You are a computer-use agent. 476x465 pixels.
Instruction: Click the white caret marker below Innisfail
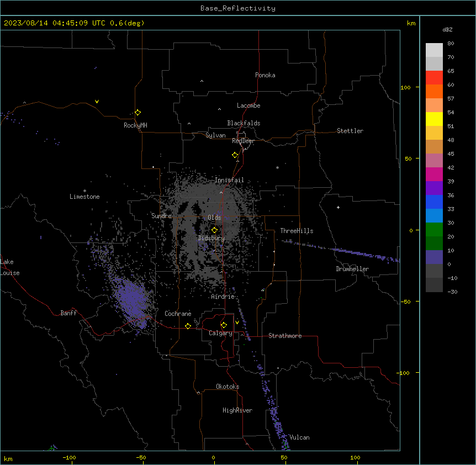[221, 192]
